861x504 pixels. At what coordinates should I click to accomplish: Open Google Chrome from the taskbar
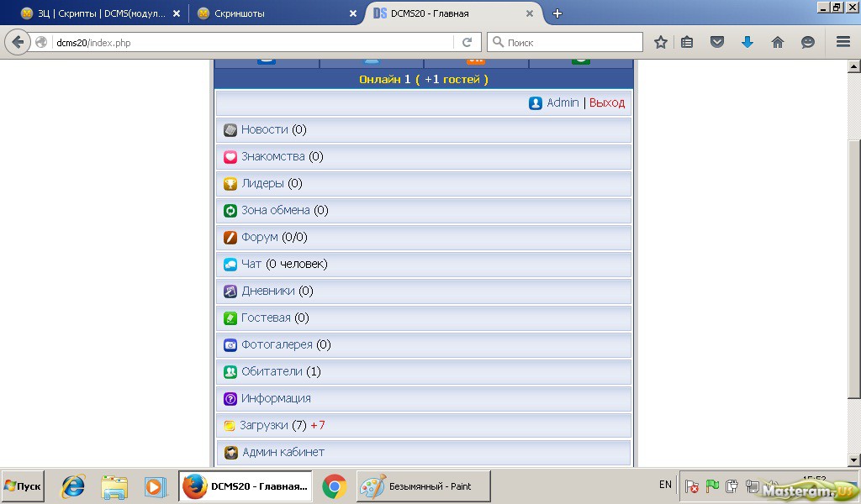pyautogui.click(x=335, y=486)
